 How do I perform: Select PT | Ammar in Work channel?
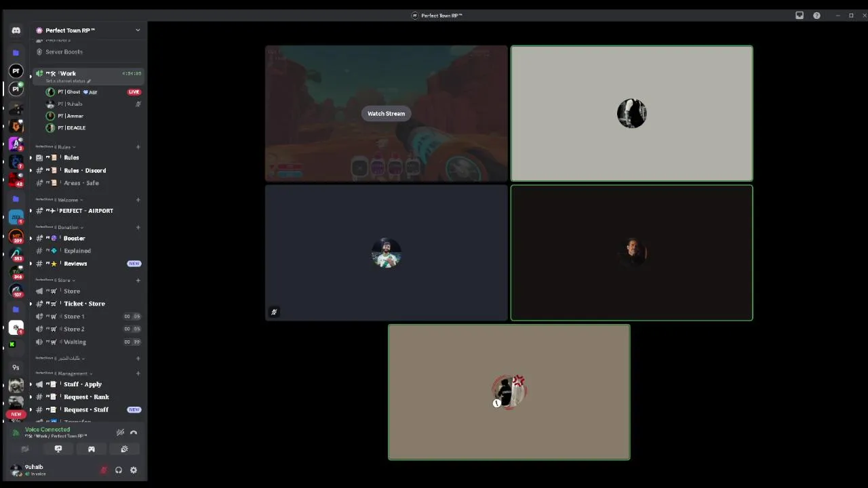click(x=93, y=116)
